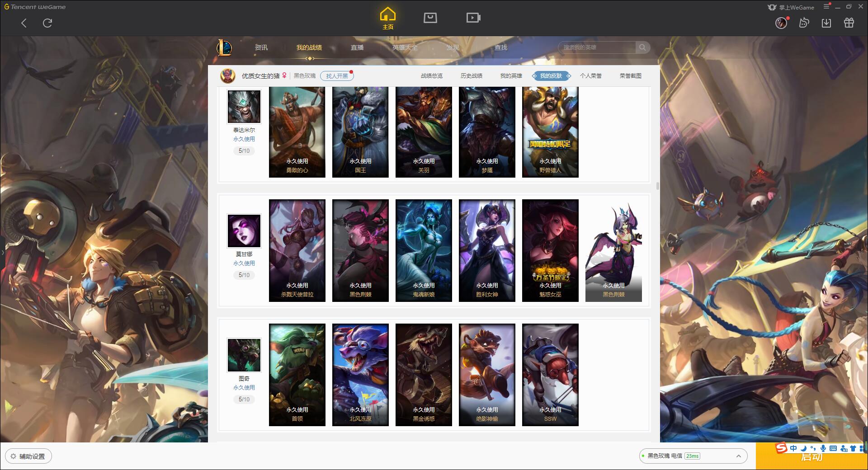
Task: Toggle the Sogou punctuation mode icon
Action: 813,448
